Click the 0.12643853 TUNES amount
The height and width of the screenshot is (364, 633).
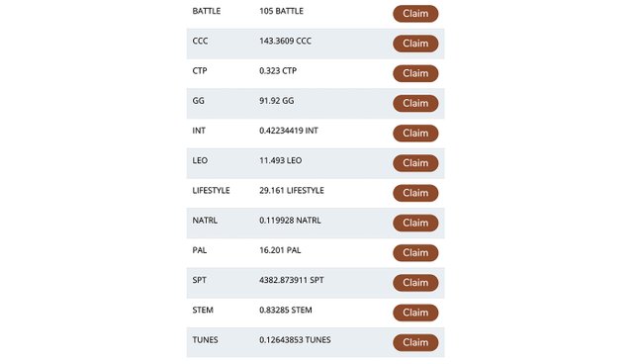point(295,340)
